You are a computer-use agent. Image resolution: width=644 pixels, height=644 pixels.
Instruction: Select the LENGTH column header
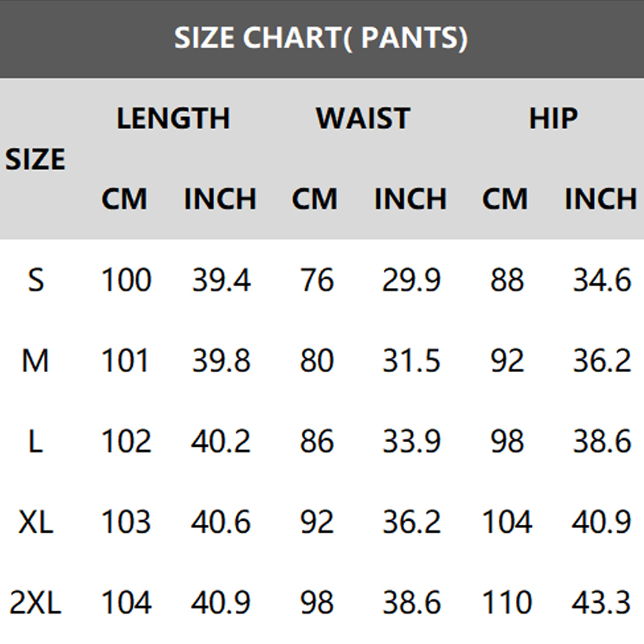tap(173, 118)
